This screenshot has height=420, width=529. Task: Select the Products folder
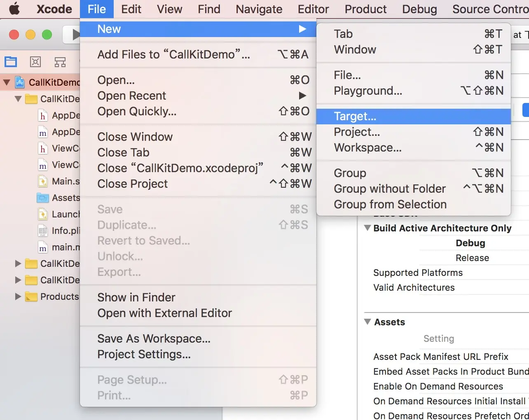click(52, 296)
